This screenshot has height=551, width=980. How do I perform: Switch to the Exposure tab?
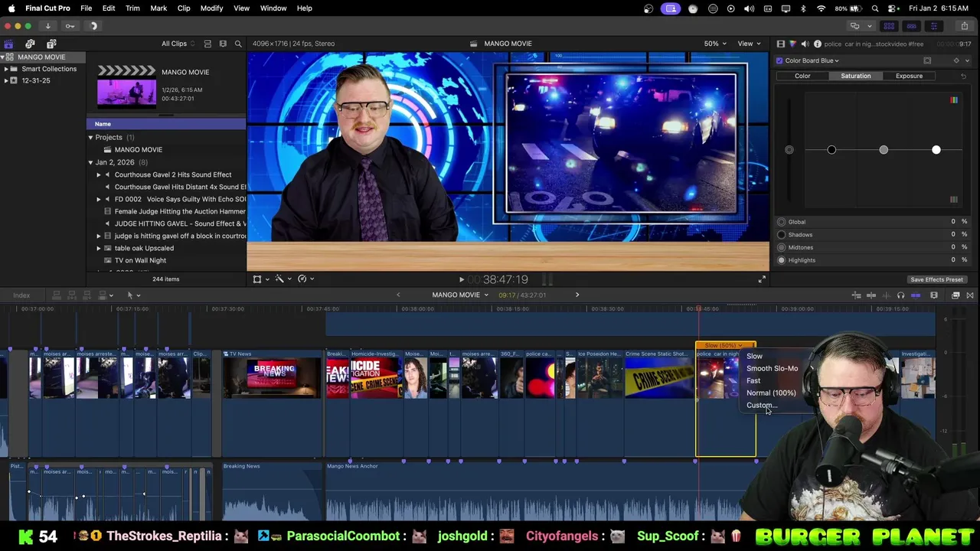909,76
